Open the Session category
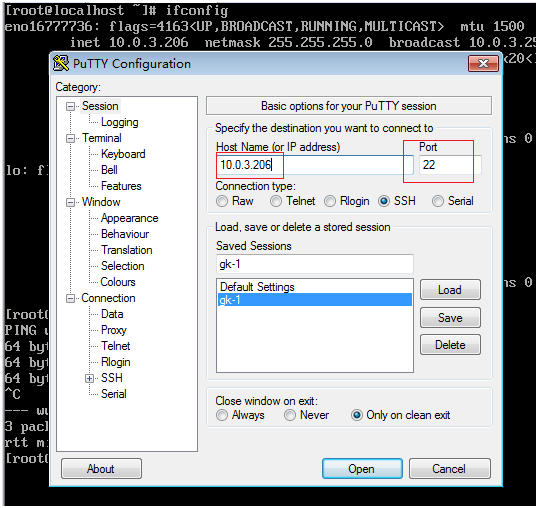The height and width of the screenshot is (508, 538). pos(100,106)
